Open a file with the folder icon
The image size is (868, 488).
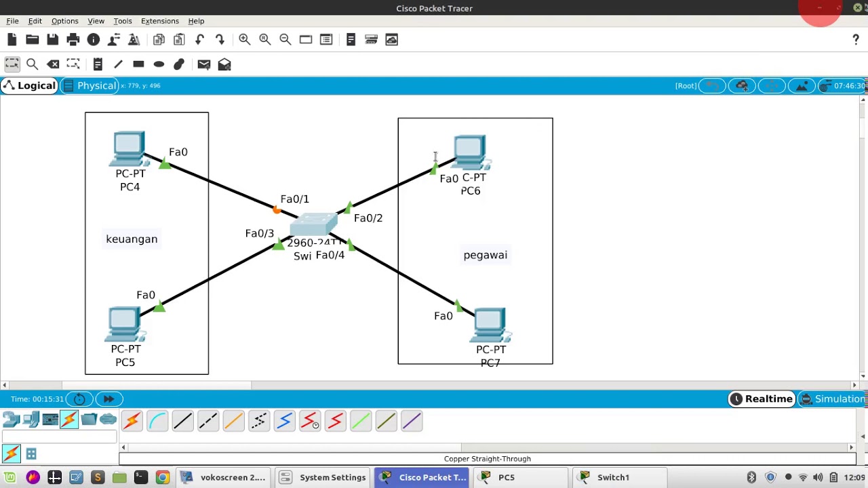[32, 40]
